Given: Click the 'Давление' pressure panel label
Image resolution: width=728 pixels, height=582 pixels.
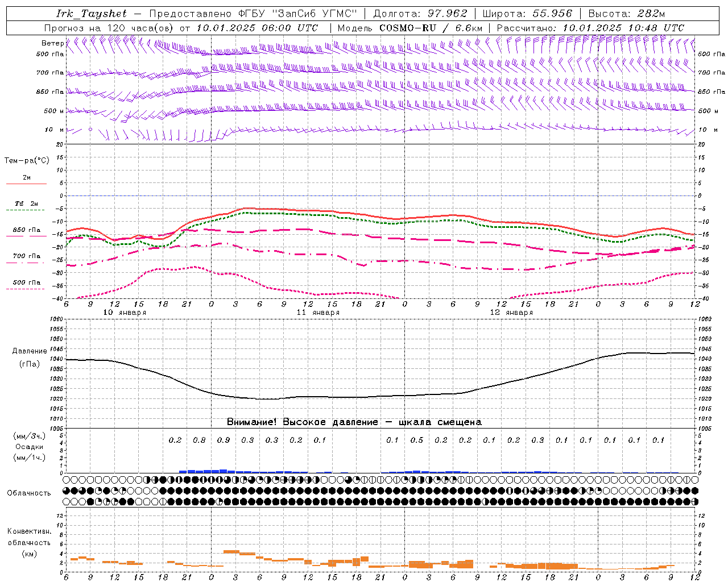Looking at the screenshot, I should [x=30, y=351].
